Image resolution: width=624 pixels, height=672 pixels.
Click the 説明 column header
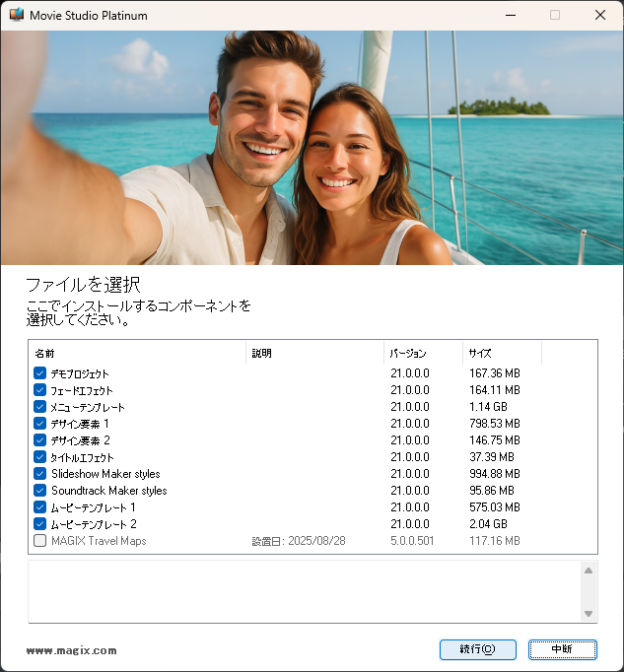coord(314,353)
